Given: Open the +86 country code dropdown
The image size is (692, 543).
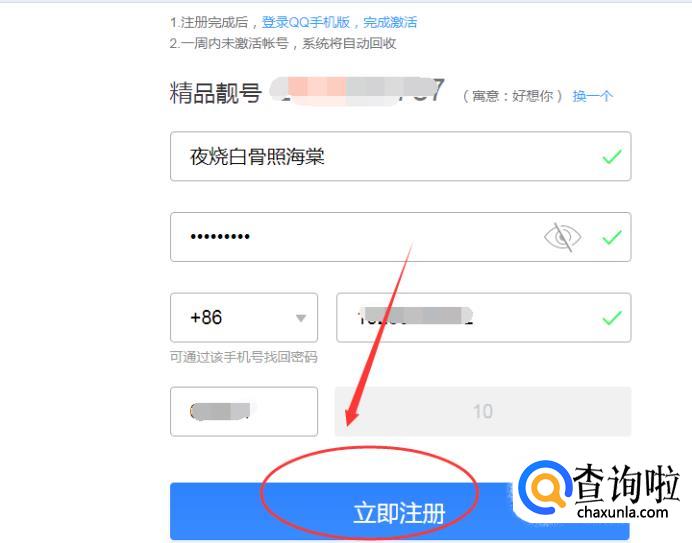Looking at the screenshot, I should click(x=244, y=317).
